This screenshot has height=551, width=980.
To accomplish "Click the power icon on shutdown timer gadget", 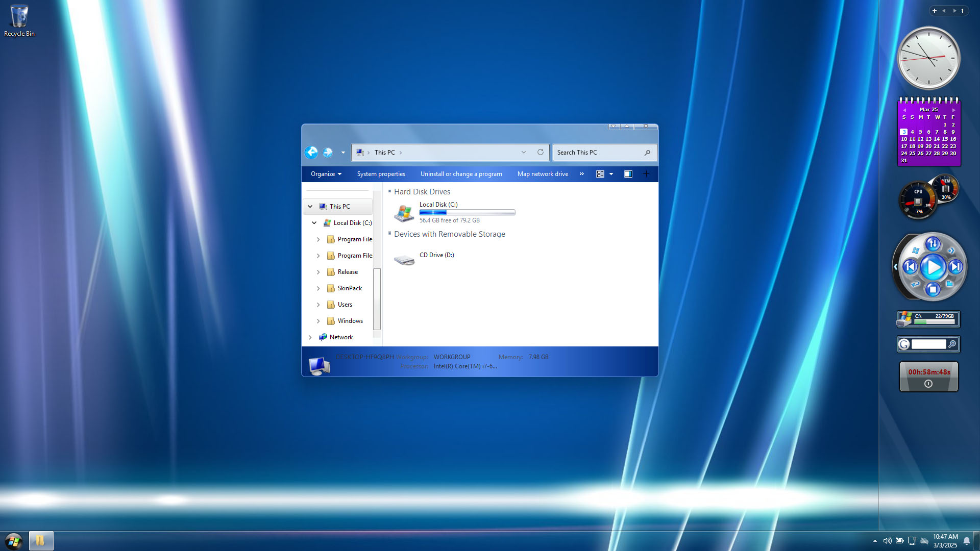I will pos(928,384).
